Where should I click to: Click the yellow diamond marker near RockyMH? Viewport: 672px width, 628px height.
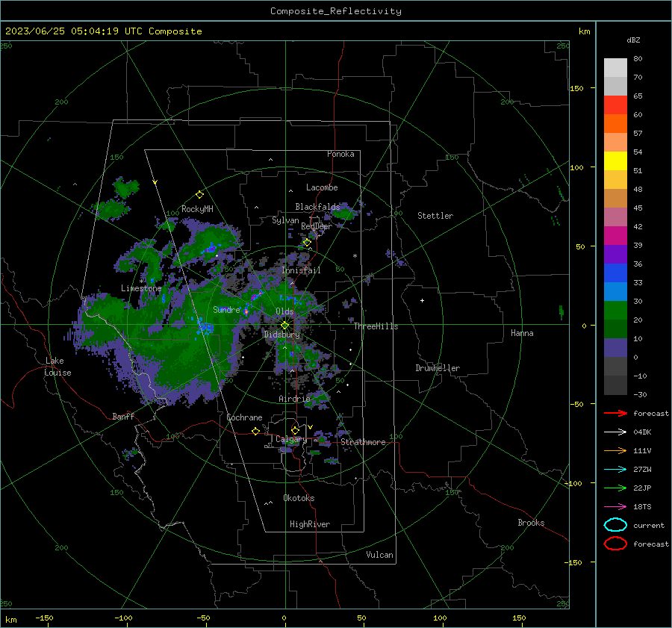[x=199, y=195]
